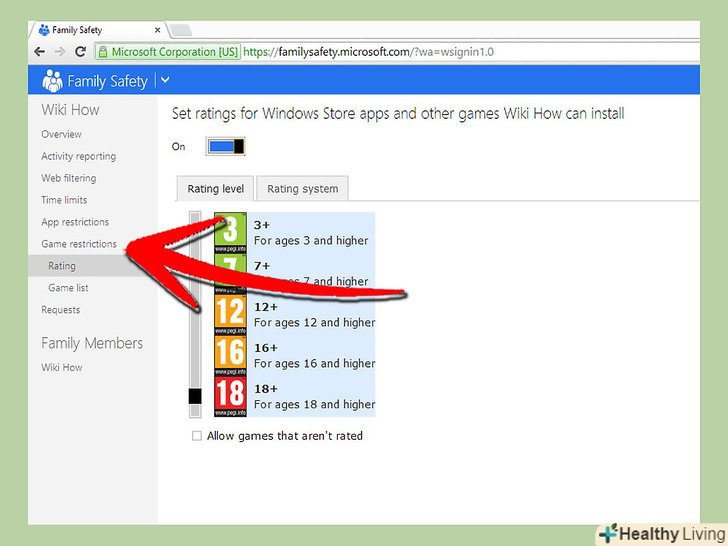Click the address bar URL field
The width and height of the screenshot is (728, 546).
[x=399, y=52]
